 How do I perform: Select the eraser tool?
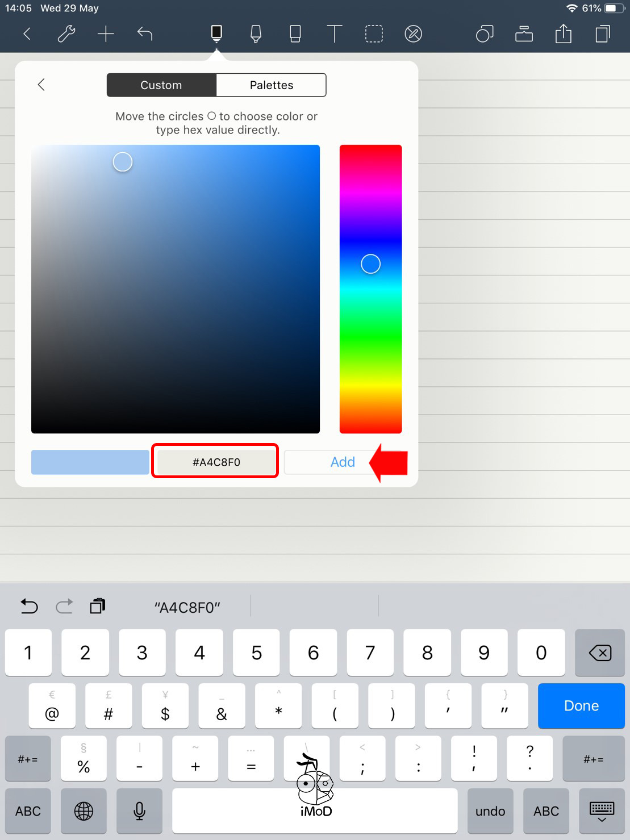pos(295,34)
